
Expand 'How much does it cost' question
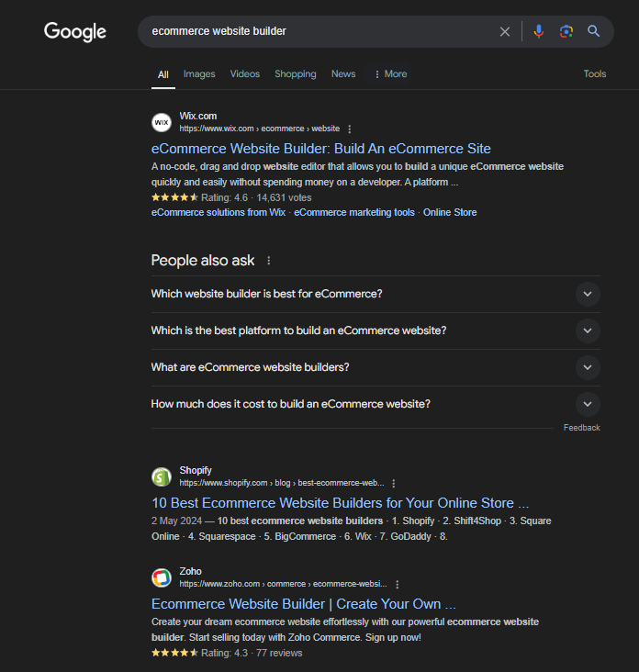[376, 404]
